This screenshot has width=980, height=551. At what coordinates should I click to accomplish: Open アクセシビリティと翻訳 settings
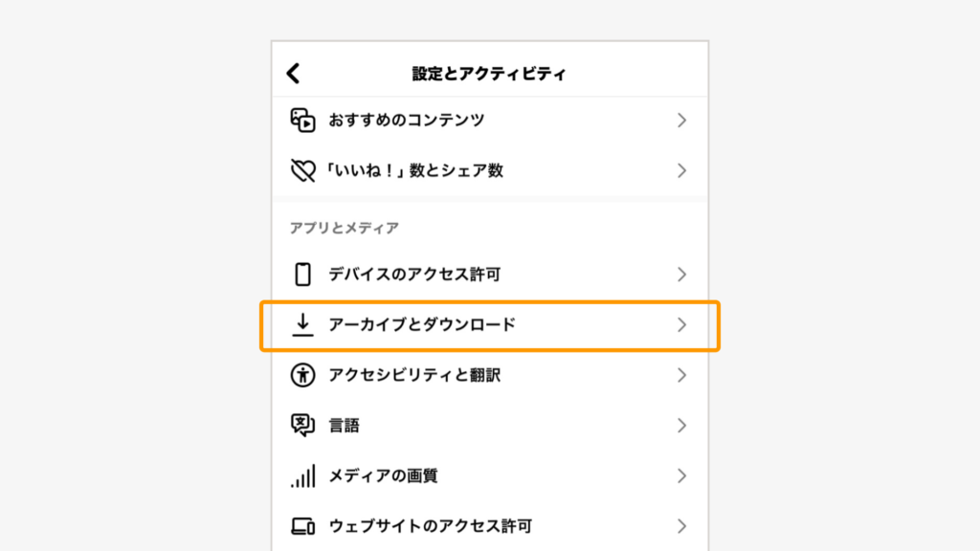[x=490, y=375]
